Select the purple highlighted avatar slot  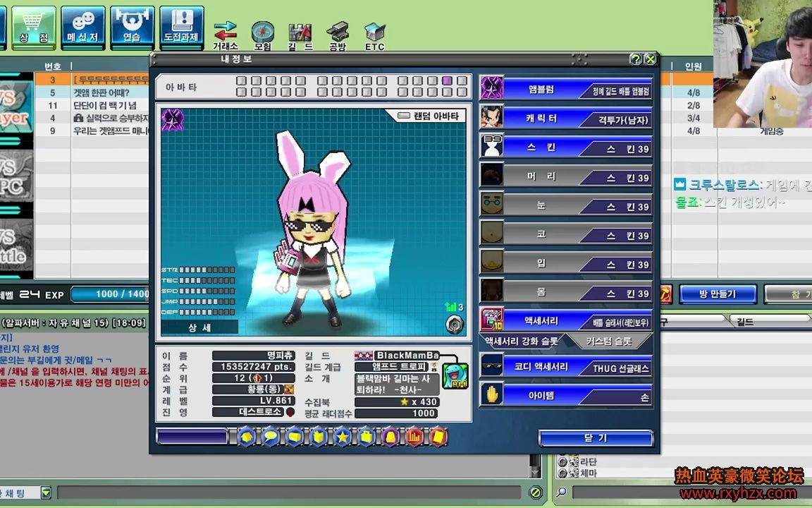[x=448, y=81]
